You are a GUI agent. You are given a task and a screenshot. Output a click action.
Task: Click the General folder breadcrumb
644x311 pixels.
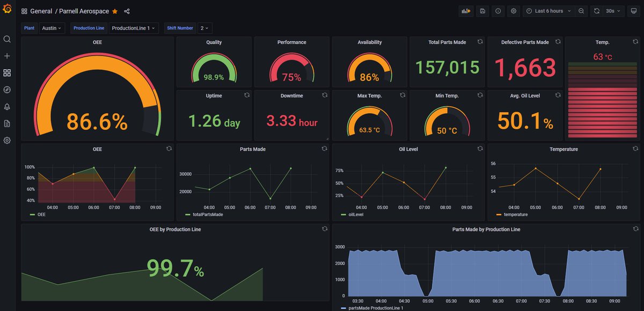41,11
